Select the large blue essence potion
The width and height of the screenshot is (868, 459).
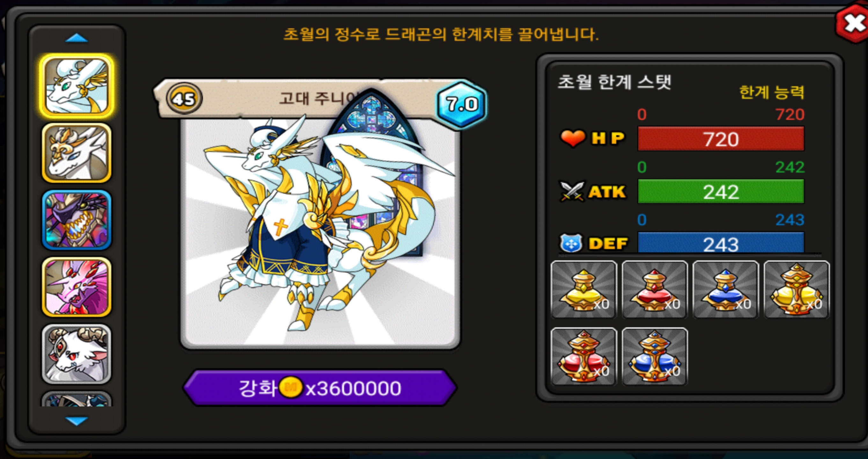click(x=654, y=356)
